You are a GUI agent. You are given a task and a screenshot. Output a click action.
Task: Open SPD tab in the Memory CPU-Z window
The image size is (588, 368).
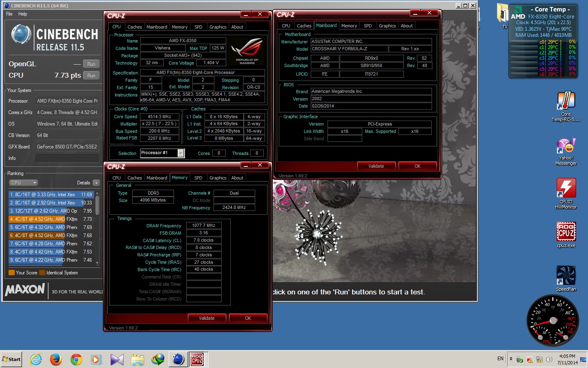click(x=198, y=178)
